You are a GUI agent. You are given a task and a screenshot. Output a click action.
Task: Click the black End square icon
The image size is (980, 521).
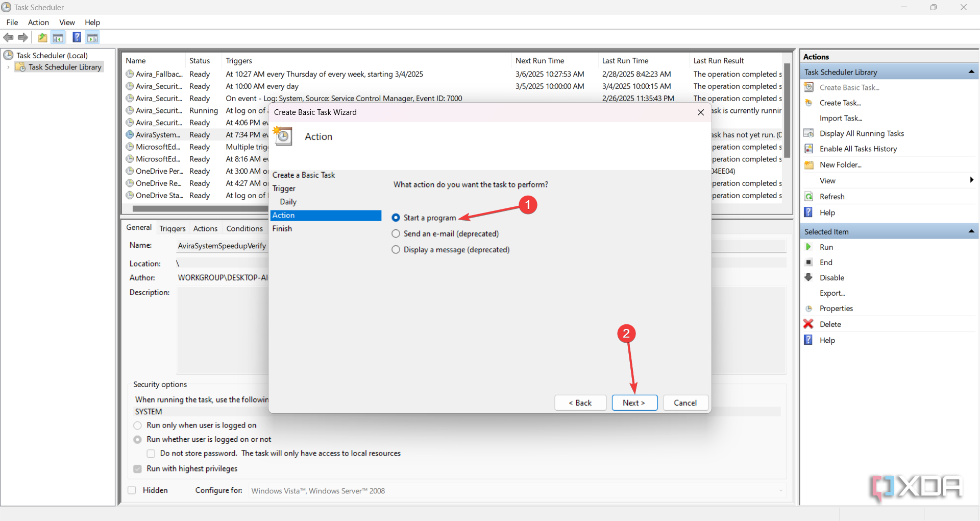(808, 262)
